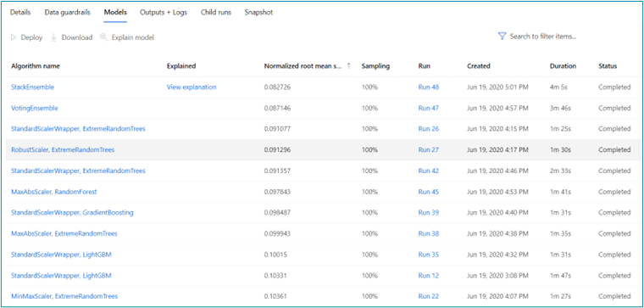
Task: Open Run 48 link
Action: [429, 87]
